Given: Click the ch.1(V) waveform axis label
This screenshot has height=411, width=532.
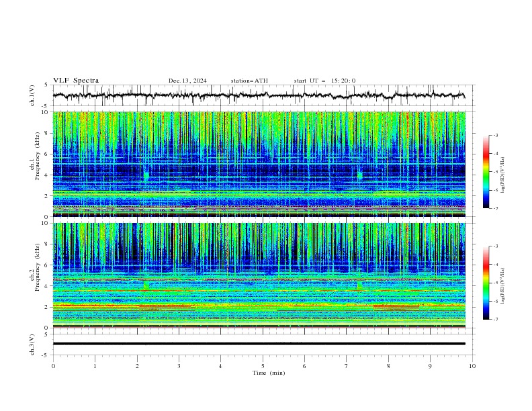Looking at the screenshot, I should point(32,95).
